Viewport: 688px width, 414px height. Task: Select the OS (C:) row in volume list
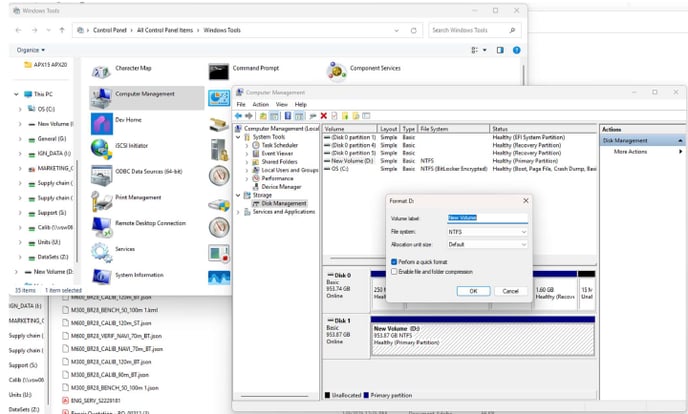click(x=459, y=169)
